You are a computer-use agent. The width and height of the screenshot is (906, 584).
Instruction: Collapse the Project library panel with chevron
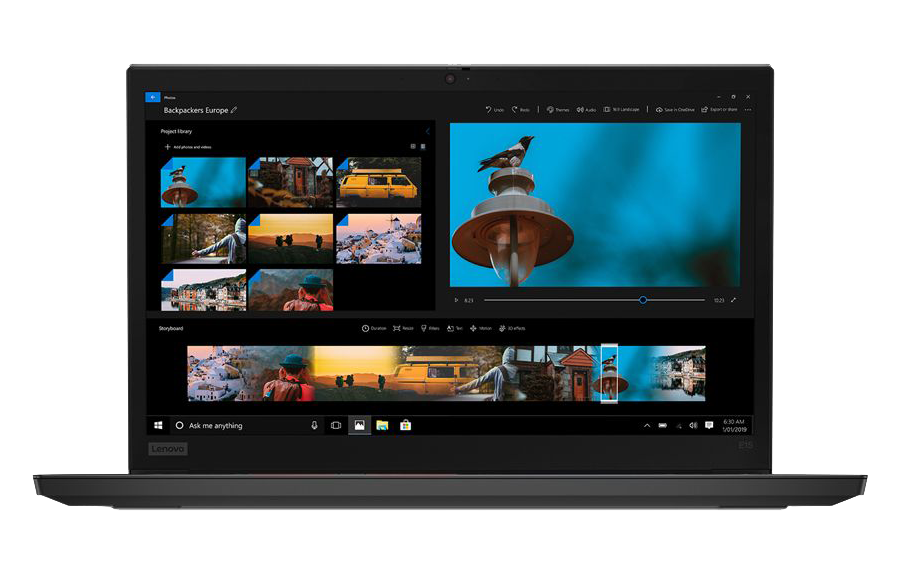click(427, 131)
